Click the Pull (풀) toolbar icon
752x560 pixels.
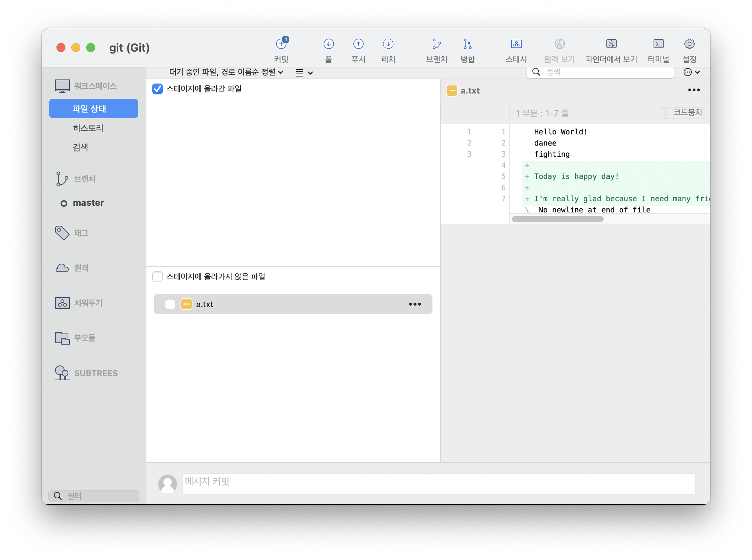(328, 44)
